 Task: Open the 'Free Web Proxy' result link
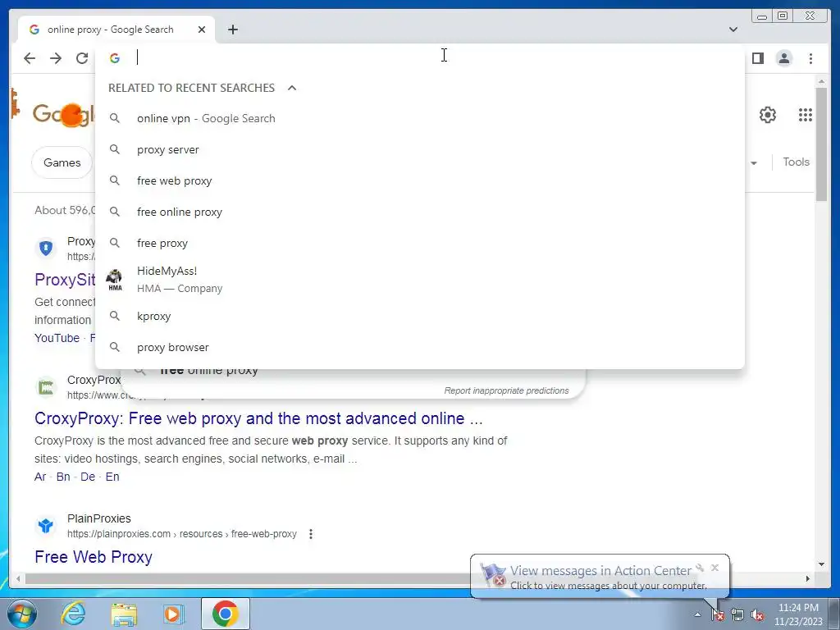[x=94, y=557]
